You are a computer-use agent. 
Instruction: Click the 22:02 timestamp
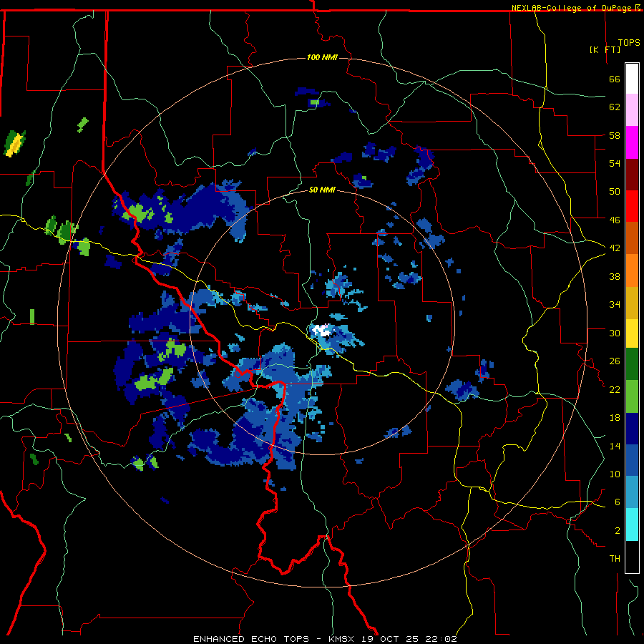(440, 639)
